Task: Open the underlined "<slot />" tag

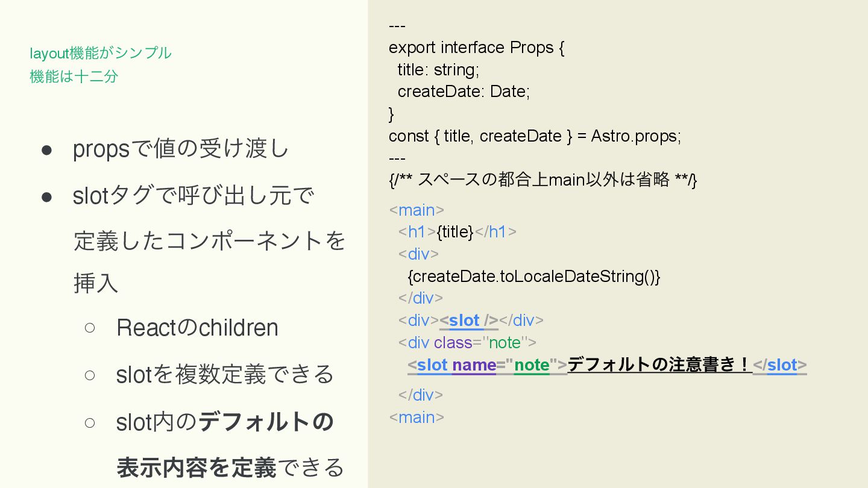Action: [469, 321]
